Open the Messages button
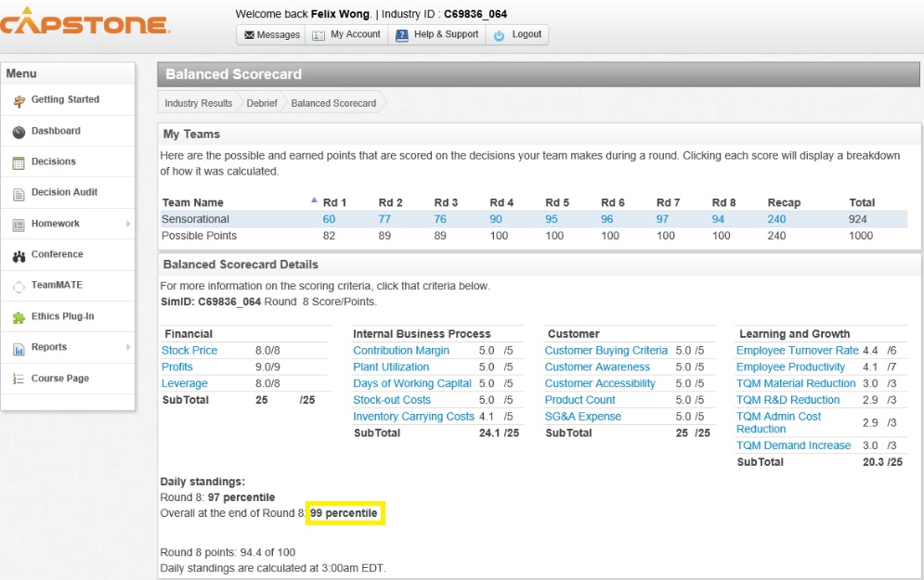Viewport: 924px width, 580px height. (x=271, y=35)
